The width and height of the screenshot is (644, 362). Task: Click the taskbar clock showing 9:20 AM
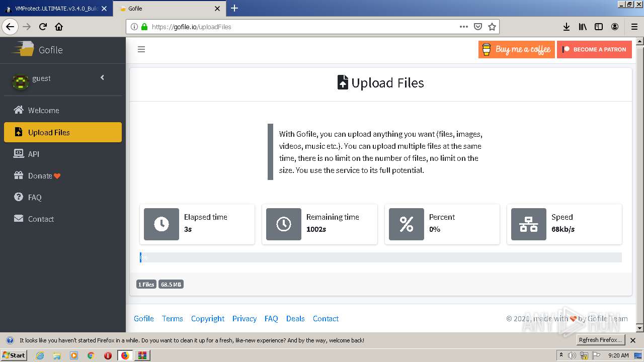(618, 355)
